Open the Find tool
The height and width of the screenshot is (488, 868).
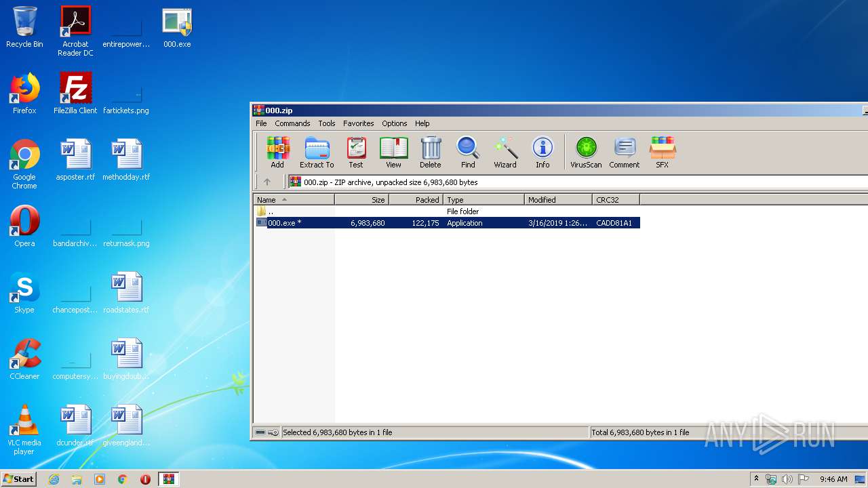point(468,152)
